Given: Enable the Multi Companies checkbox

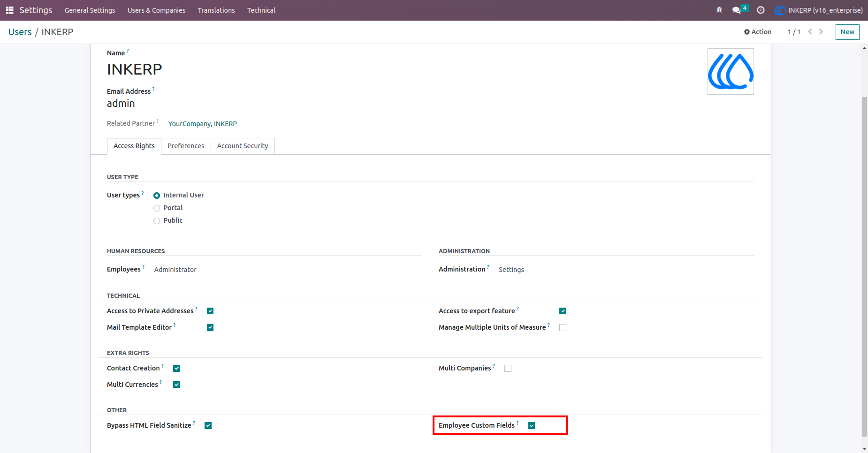Looking at the screenshot, I should pyautogui.click(x=508, y=368).
